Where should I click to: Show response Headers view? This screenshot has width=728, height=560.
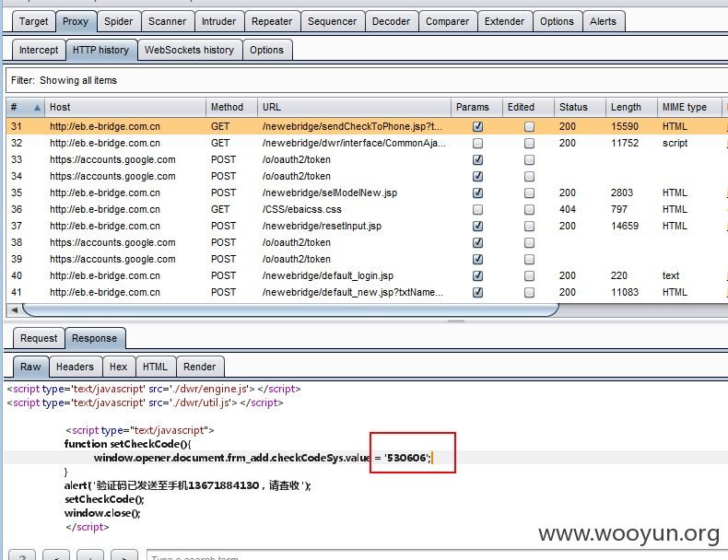75,367
